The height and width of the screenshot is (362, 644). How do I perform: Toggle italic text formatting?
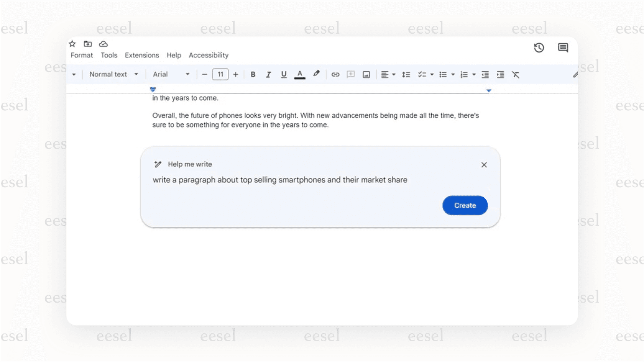click(x=268, y=74)
